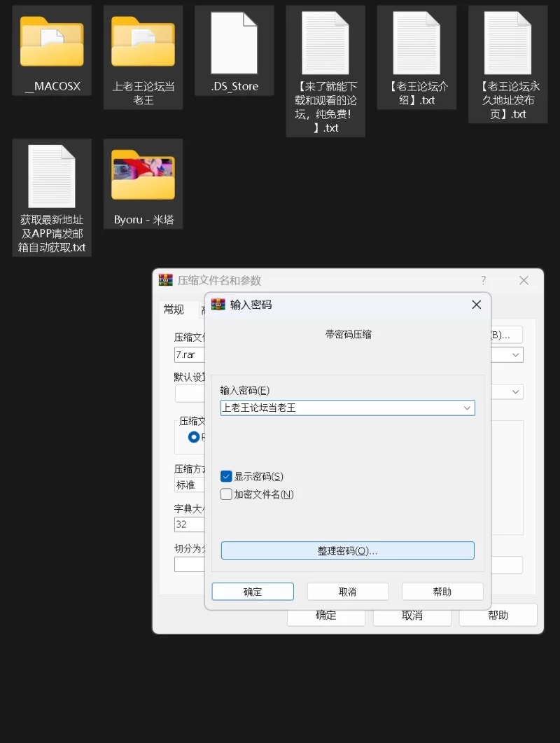Select the Byoru - 米塔 folder thumbnail
This screenshot has width=560, height=743.
click(x=143, y=175)
